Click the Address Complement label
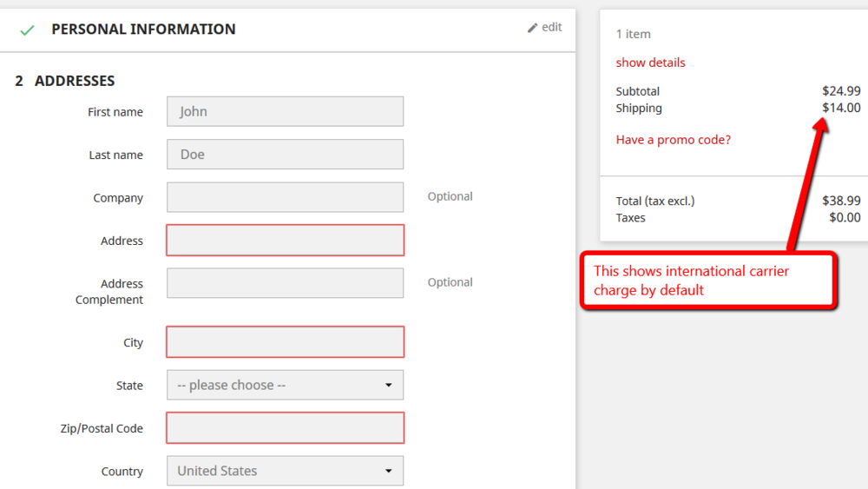This screenshot has width=868, height=489. point(109,291)
